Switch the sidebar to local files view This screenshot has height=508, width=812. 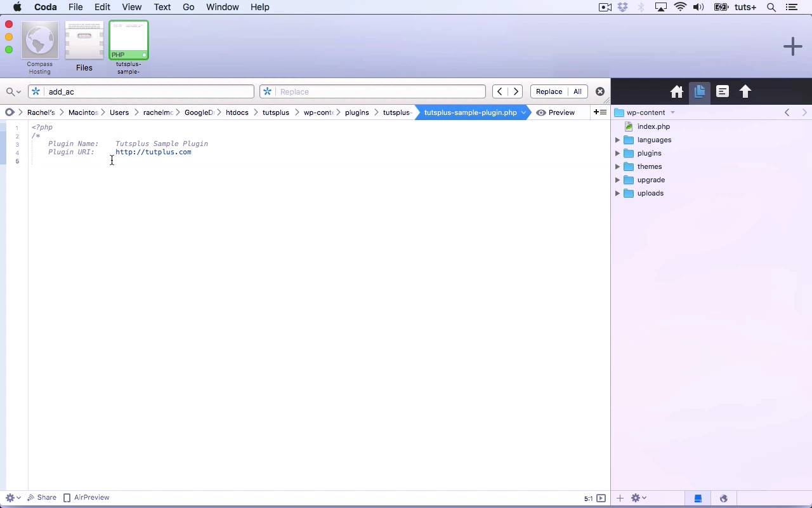point(698,498)
